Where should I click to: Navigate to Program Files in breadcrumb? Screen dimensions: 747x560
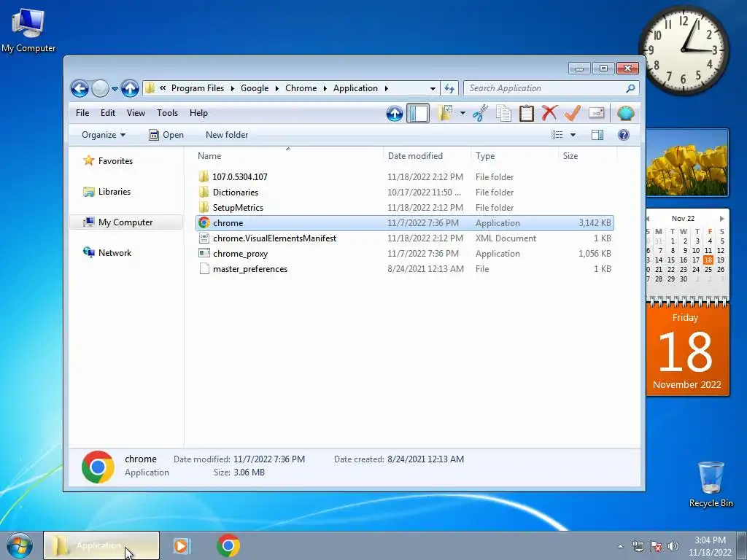197,88
